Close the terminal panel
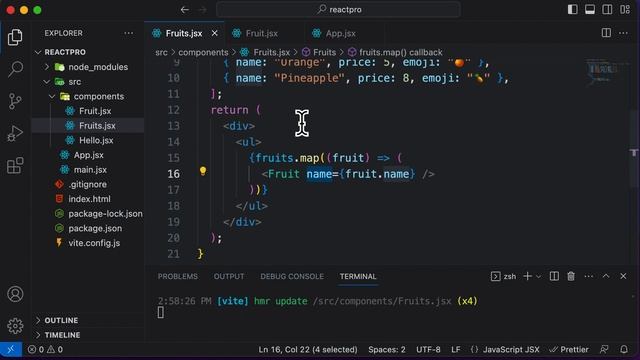Image resolution: width=640 pixels, height=360 pixels. click(623, 276)
